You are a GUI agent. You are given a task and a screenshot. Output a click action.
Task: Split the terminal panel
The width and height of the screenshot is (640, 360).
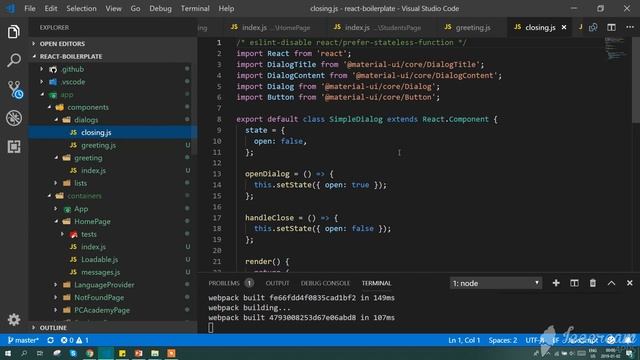(574, 283)
